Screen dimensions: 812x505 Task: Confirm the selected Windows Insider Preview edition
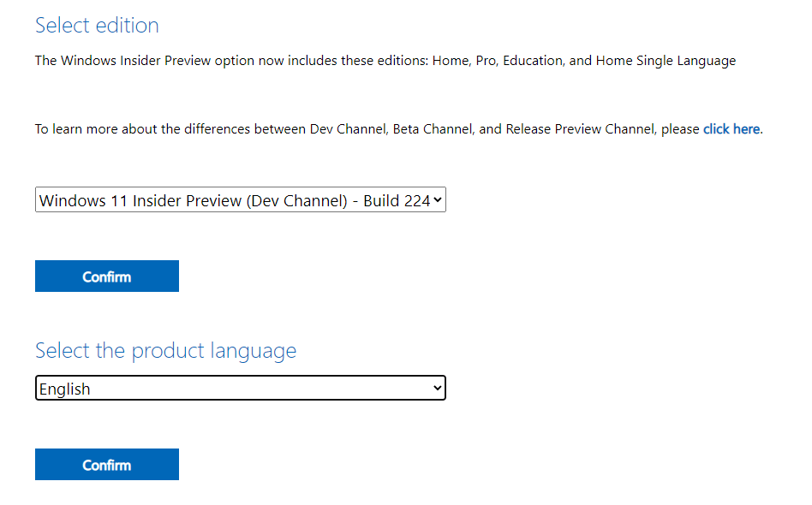tap(106, 276)
